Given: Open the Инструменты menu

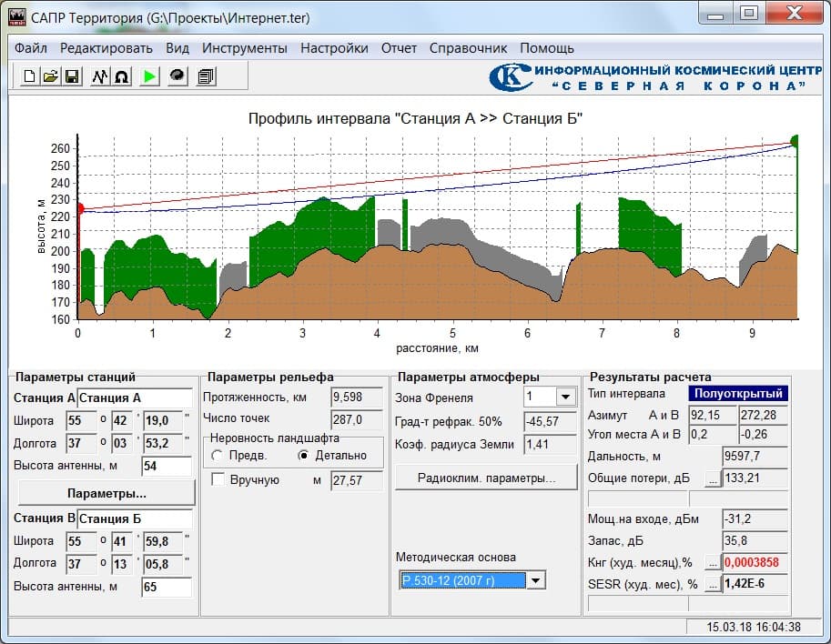Looking at the screenshot, I should coord(244,48).
